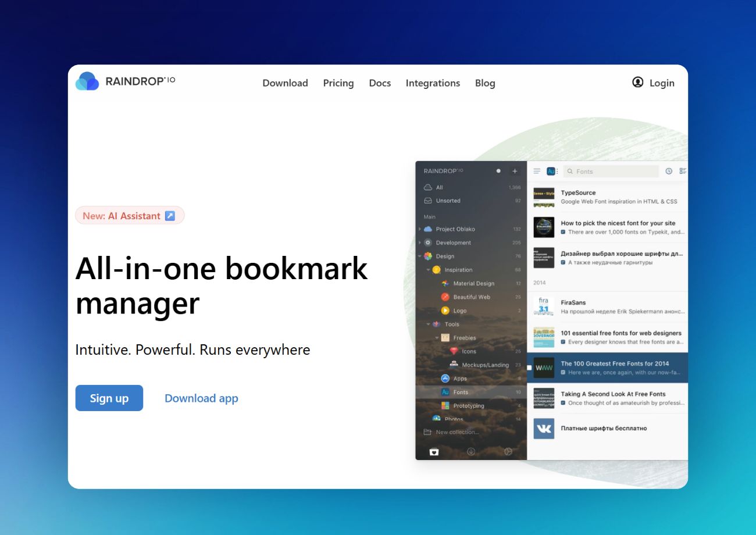Click the App Store icon for Apps
Viewport: 756px width, 535px height.
(x=445, y=379)
